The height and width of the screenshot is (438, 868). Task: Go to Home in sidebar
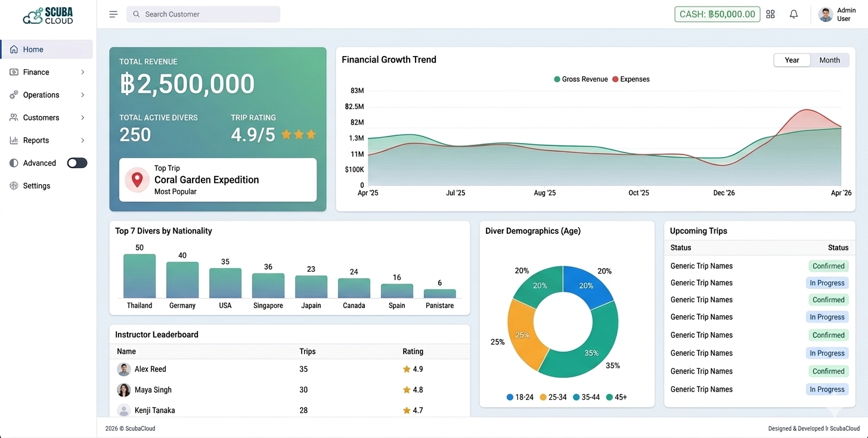47,49
